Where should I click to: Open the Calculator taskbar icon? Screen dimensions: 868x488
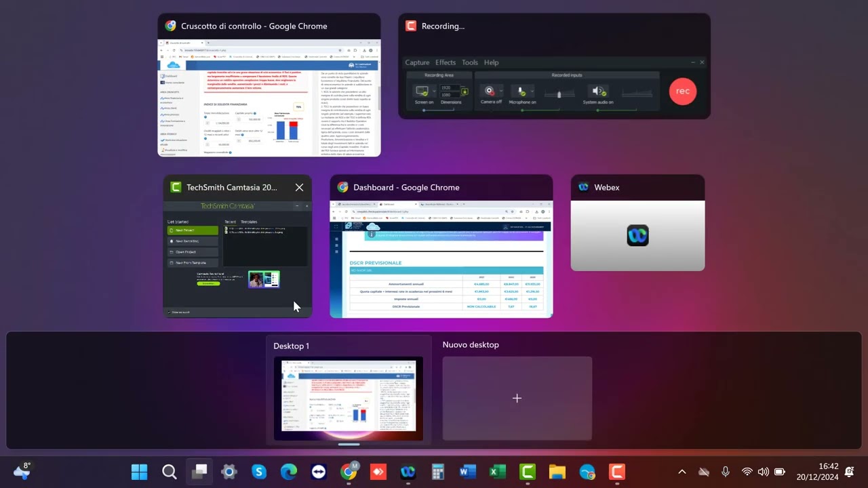(437, 472)
